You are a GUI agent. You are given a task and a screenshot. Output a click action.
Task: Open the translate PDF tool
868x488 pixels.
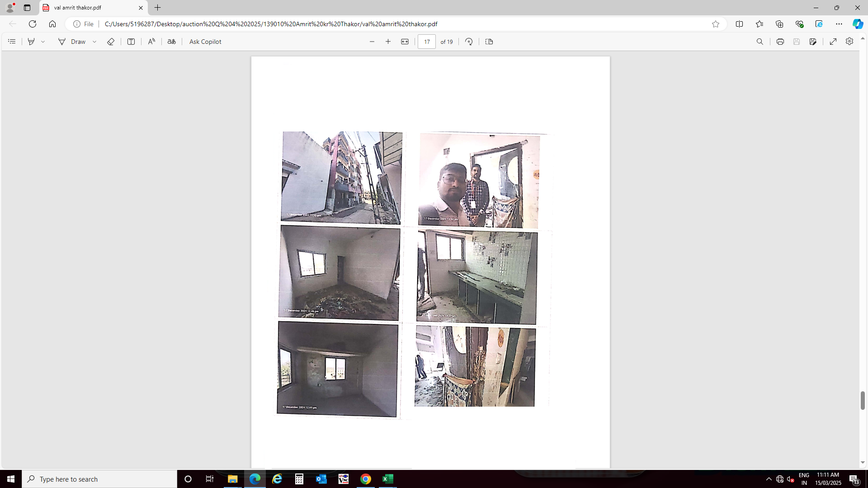click(172, 42)
